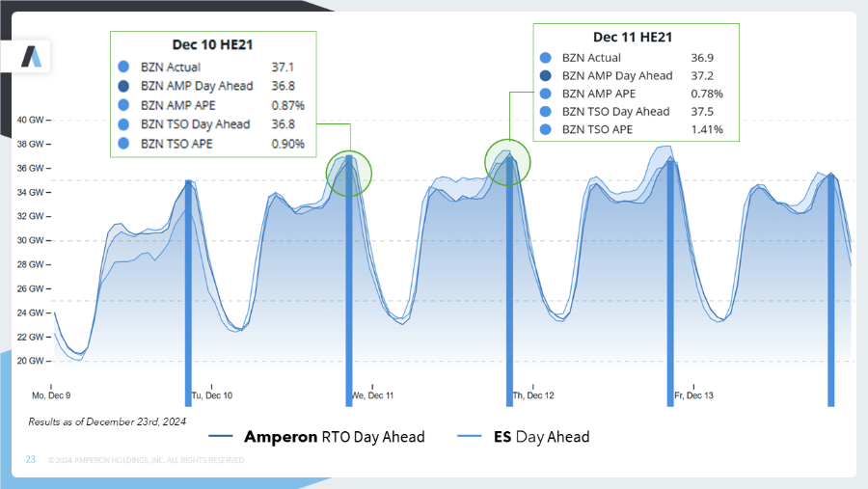Click the 20 GW axis label
The image size is (868, 489).
pos(31,361)
